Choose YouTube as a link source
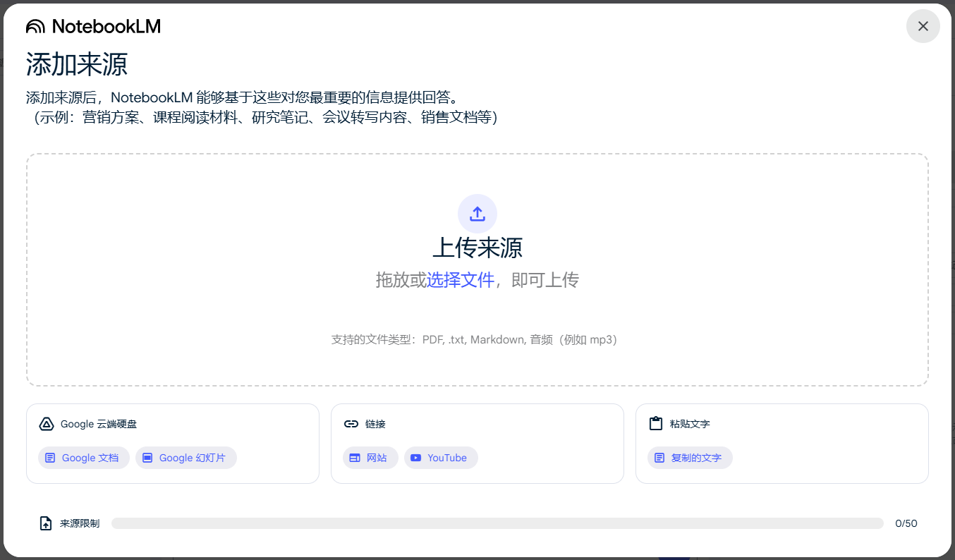 (441, 458)
